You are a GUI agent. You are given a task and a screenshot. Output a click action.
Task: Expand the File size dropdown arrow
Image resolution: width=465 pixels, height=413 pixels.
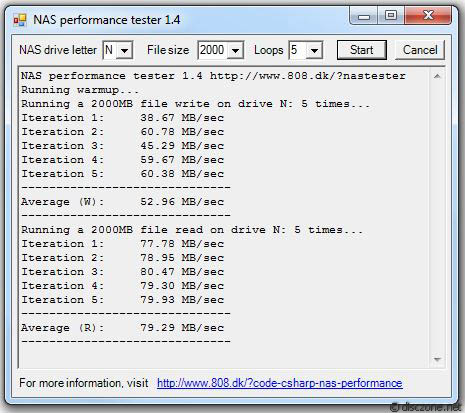(235, 51)
